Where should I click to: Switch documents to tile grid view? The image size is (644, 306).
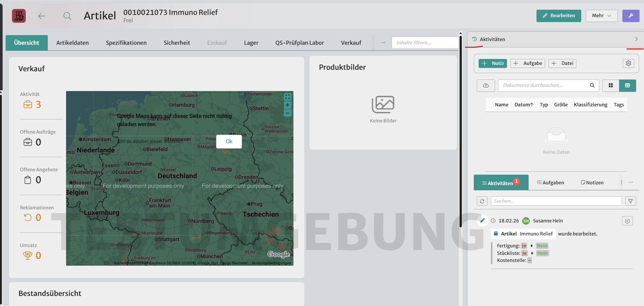tap(611, 85)
